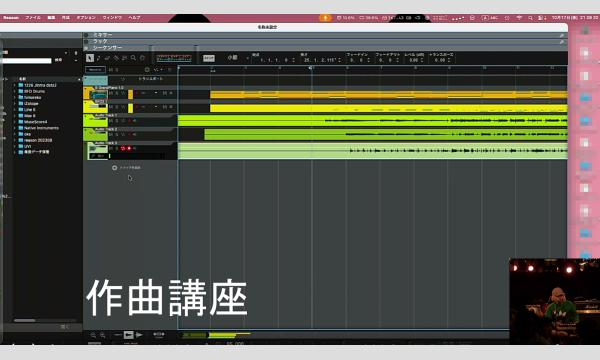Expand the UVI folder

15,146
